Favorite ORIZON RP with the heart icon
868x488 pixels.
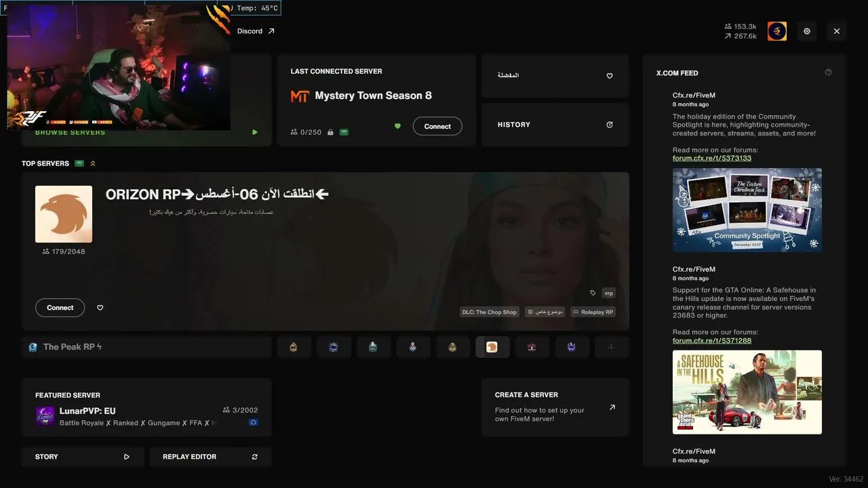pos(100,308)
